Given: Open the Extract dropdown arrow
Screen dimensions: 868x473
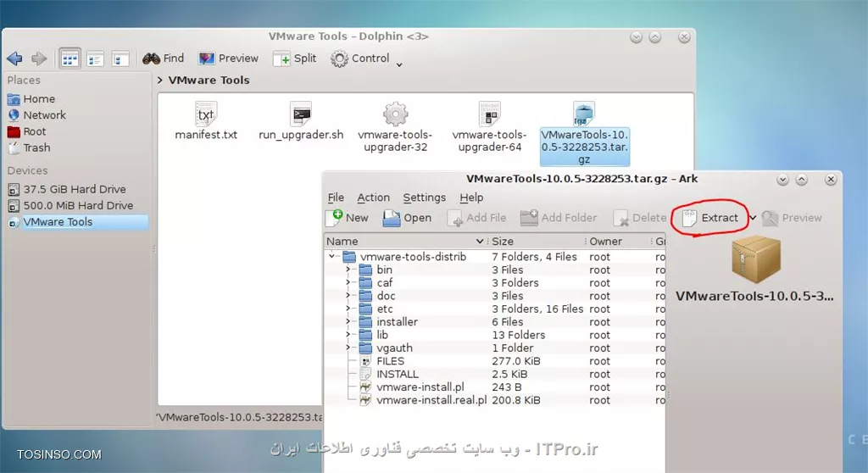Looking at the screenshot, I should (753, 218).
